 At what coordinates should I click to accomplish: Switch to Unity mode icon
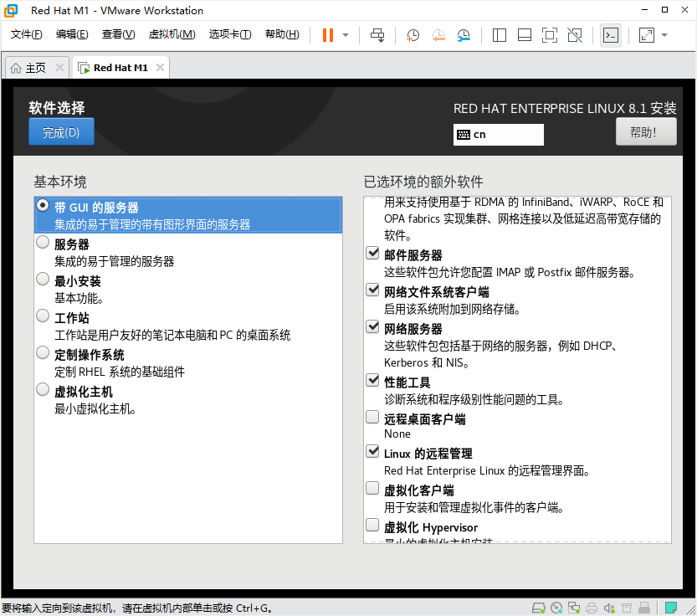pyautogui.click(x=575, y=35)
